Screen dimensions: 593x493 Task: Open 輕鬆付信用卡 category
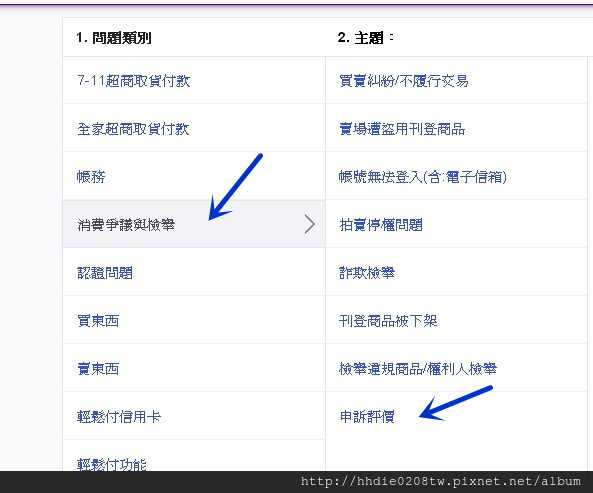(x=119, y=417)
